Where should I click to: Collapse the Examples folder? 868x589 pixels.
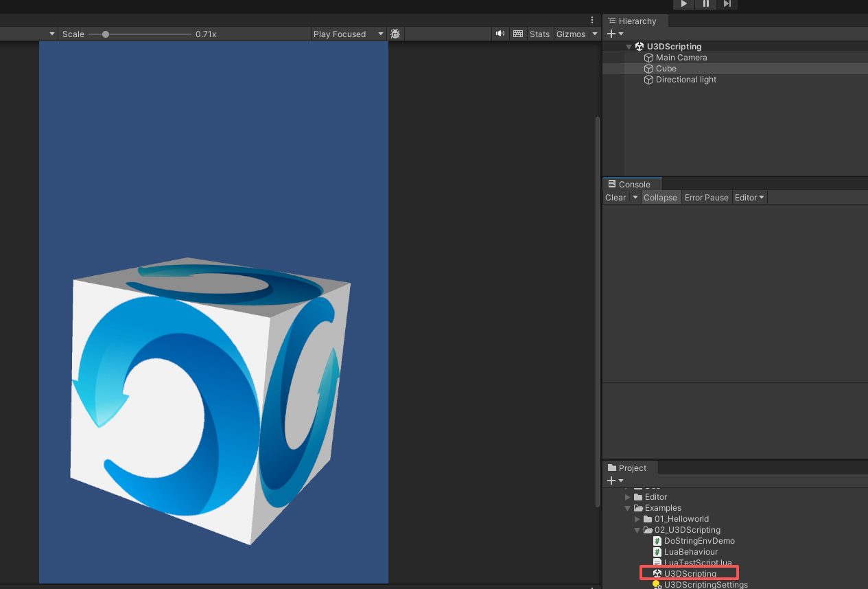(x=627, y=508)
